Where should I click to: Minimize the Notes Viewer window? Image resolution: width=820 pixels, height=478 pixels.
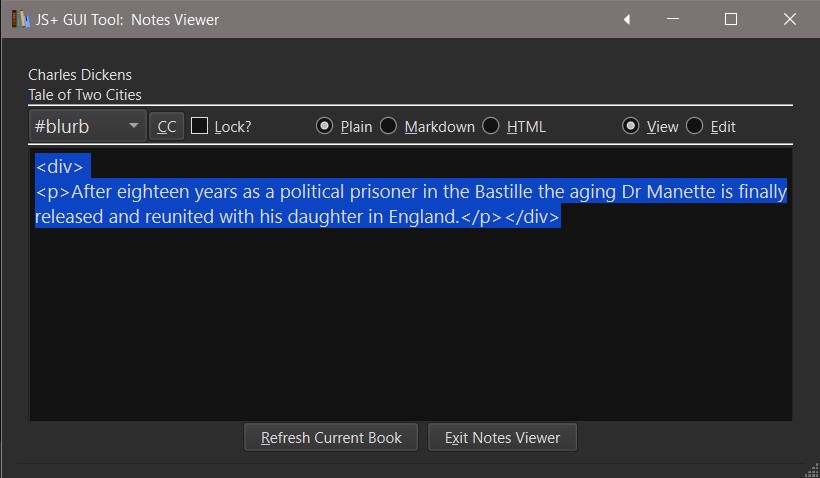(676, 19)
